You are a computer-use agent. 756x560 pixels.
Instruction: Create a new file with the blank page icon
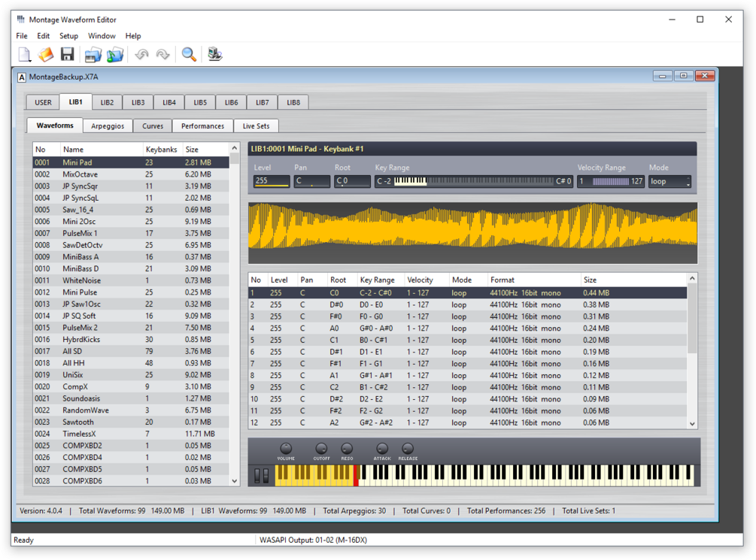pos(24,54)
